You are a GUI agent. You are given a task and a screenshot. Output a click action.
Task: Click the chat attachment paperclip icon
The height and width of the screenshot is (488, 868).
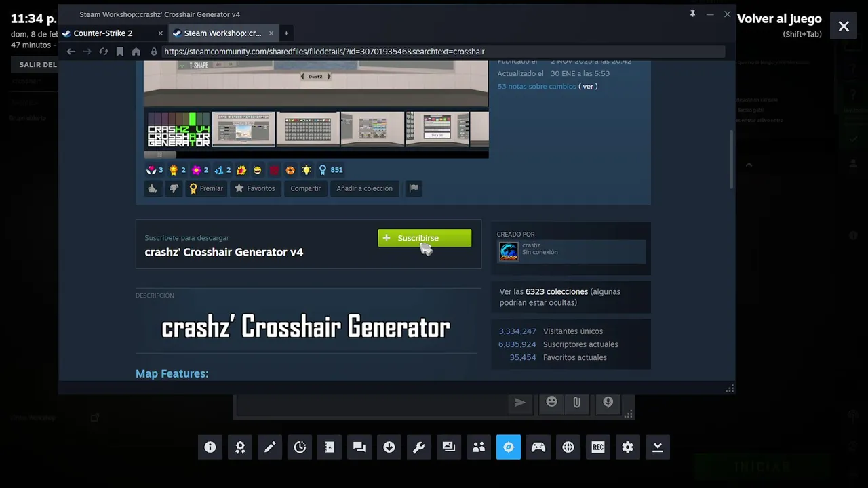pos(576,403)
